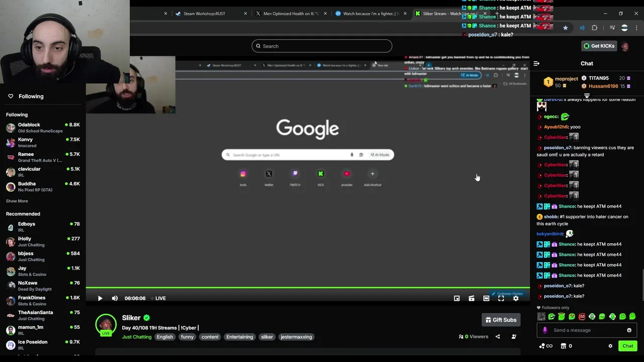
Task: Close the Men Optimized Health tab
Action: (326, 14)
